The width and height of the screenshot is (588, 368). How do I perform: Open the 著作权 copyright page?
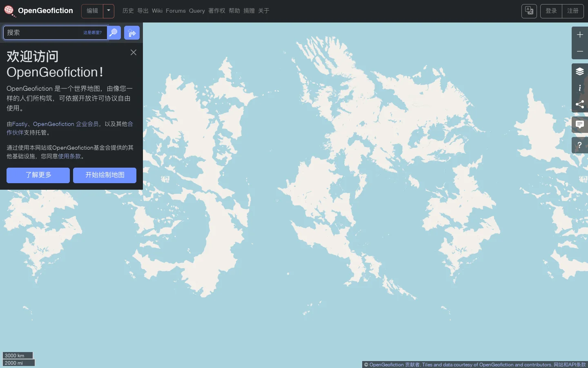tap(217, 11)
